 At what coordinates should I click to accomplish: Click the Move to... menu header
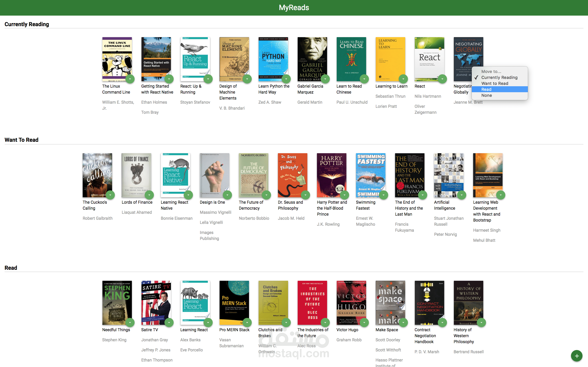[491, 71]
